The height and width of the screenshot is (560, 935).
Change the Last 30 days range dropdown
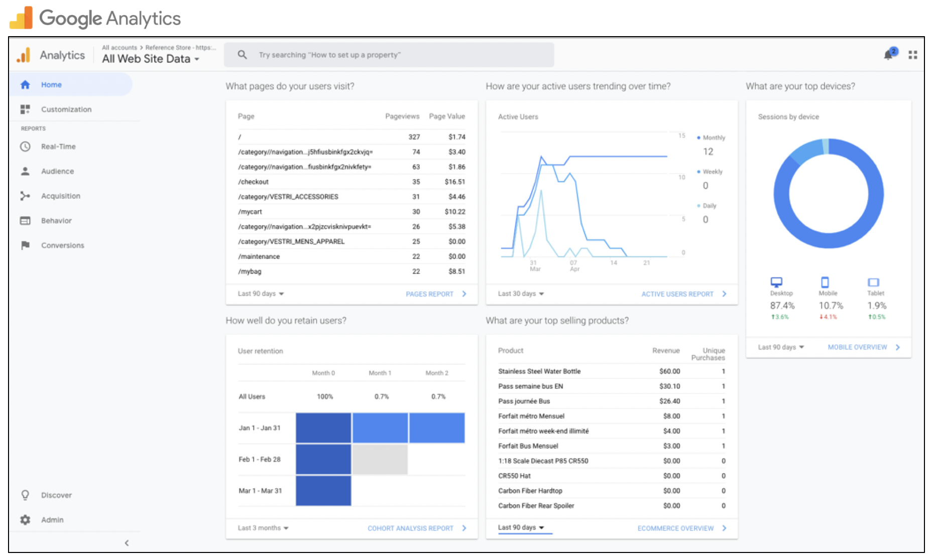520,294
